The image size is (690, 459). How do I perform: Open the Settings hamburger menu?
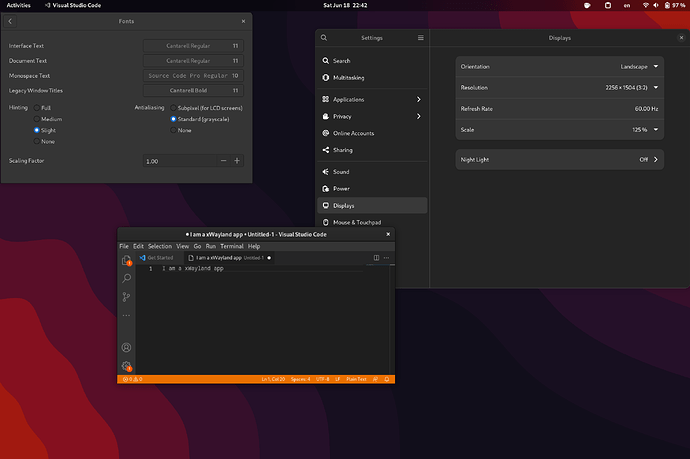coord(421,38)
